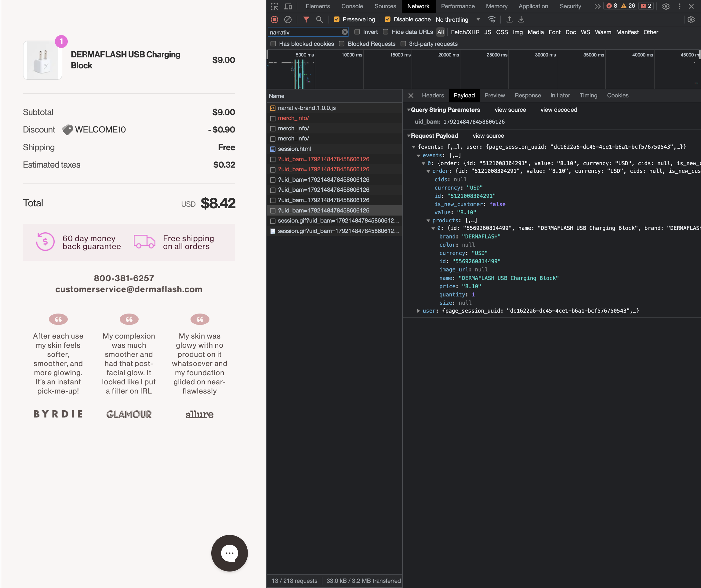The height and width of the screenshot is (588, 701).
Task: Open the No throttling dropdown
Action: 458,20
